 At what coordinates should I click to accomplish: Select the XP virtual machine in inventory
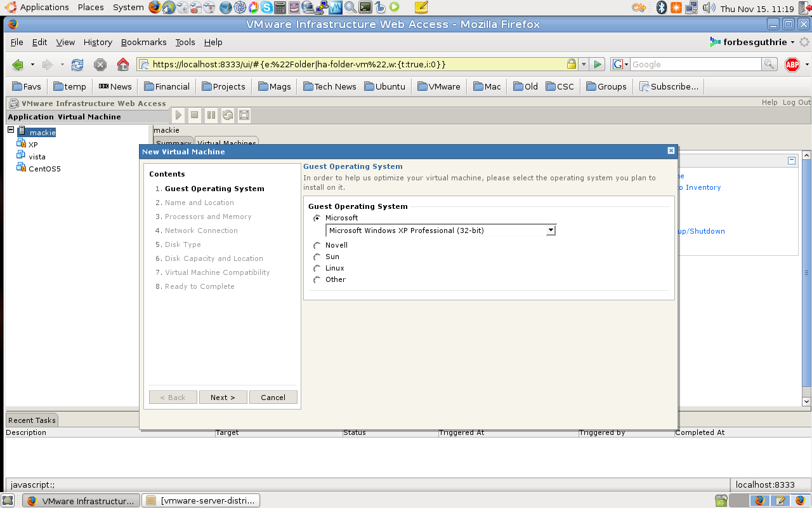(27, 145)
